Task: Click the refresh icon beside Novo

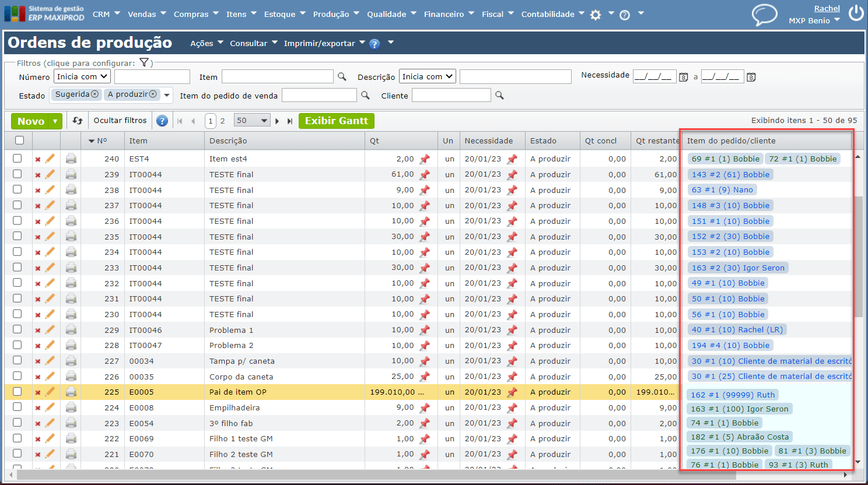Action: (78, 121)
